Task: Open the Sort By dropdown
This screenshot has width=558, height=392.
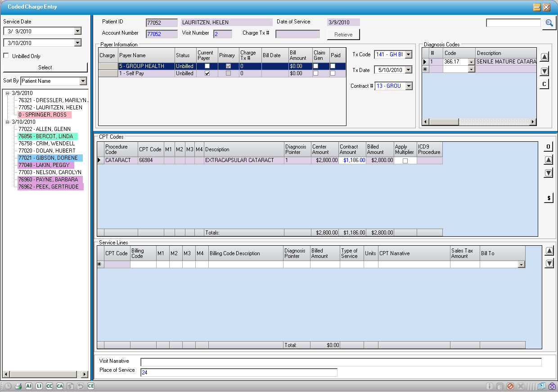Action: point(83,81)
